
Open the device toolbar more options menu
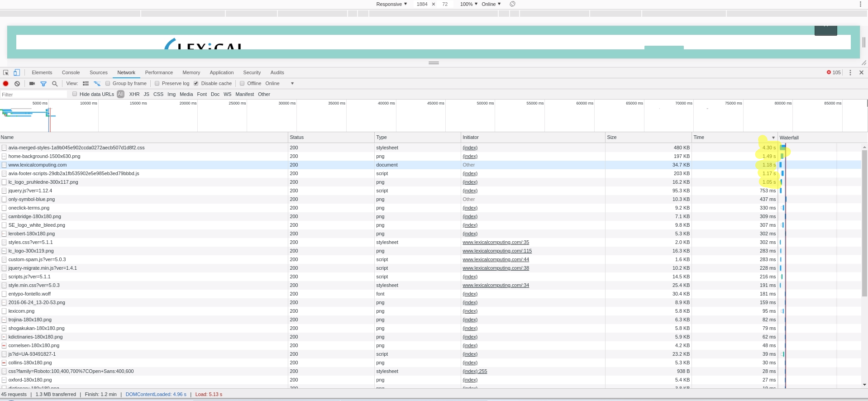(860, 4)
